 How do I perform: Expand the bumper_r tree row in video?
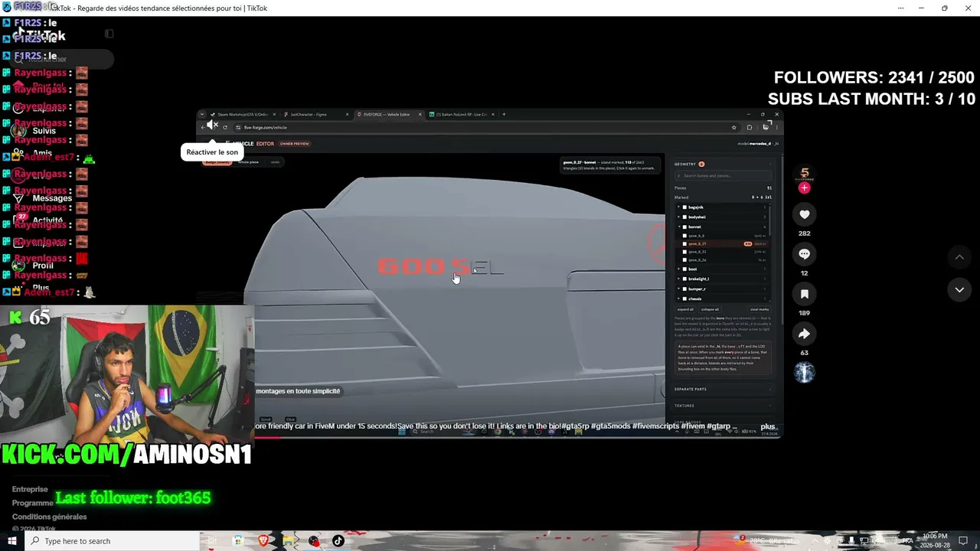[x=678, y=289]
